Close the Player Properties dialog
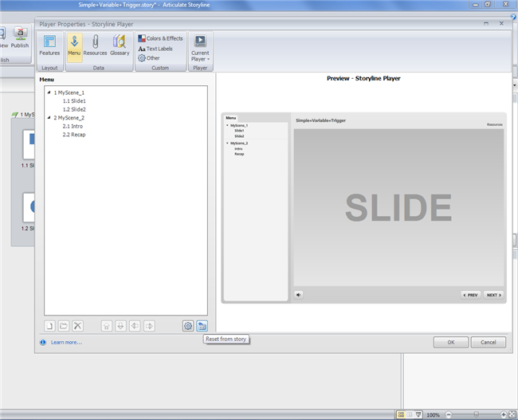Viewport: 518px width, 420px height. tap(501, 24)
